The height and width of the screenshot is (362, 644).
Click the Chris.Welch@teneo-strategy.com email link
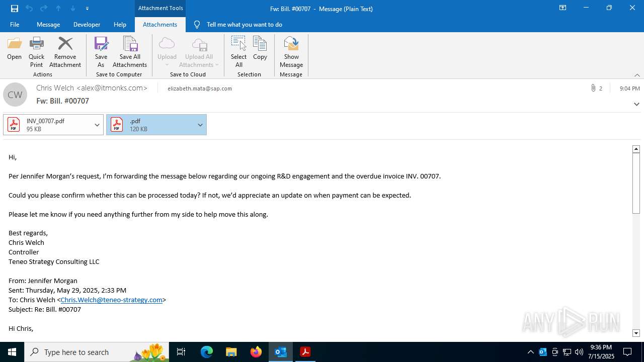111,300
